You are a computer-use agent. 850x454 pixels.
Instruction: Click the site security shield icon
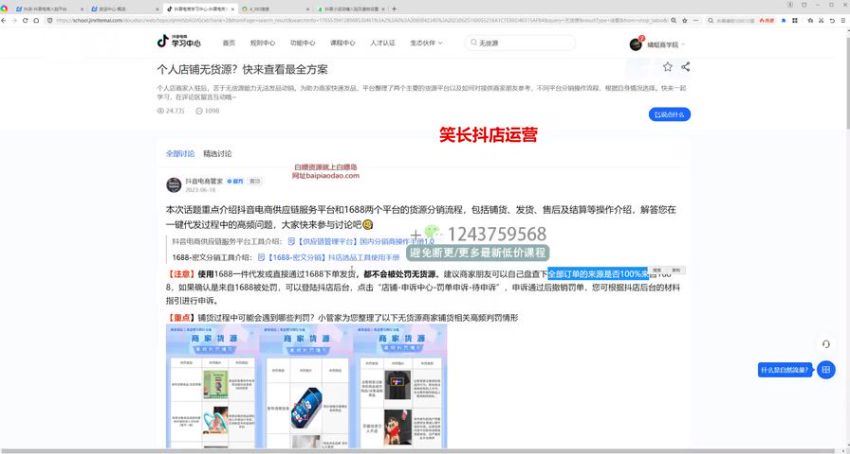pyautogui.click(x=49, y=20)
